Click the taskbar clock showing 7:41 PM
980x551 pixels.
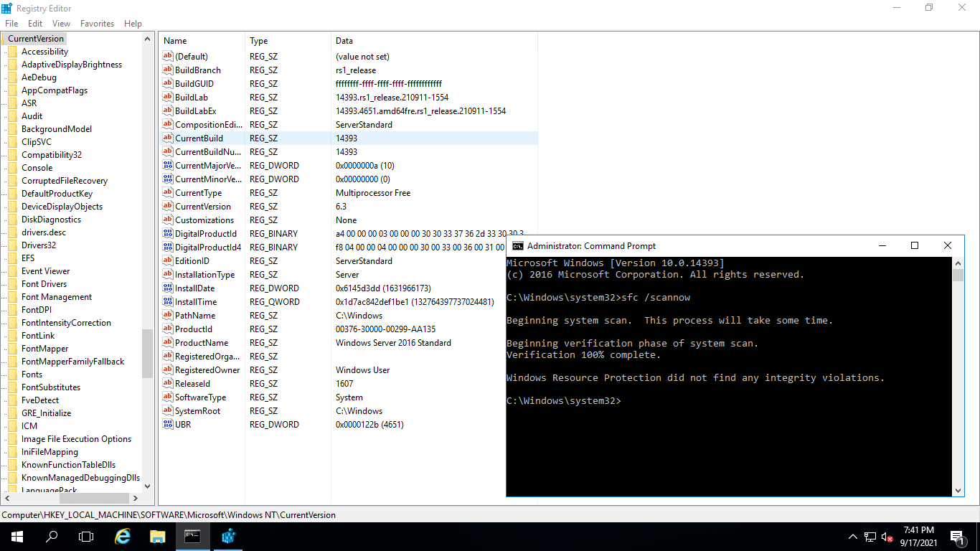click(x=918, y=530)
